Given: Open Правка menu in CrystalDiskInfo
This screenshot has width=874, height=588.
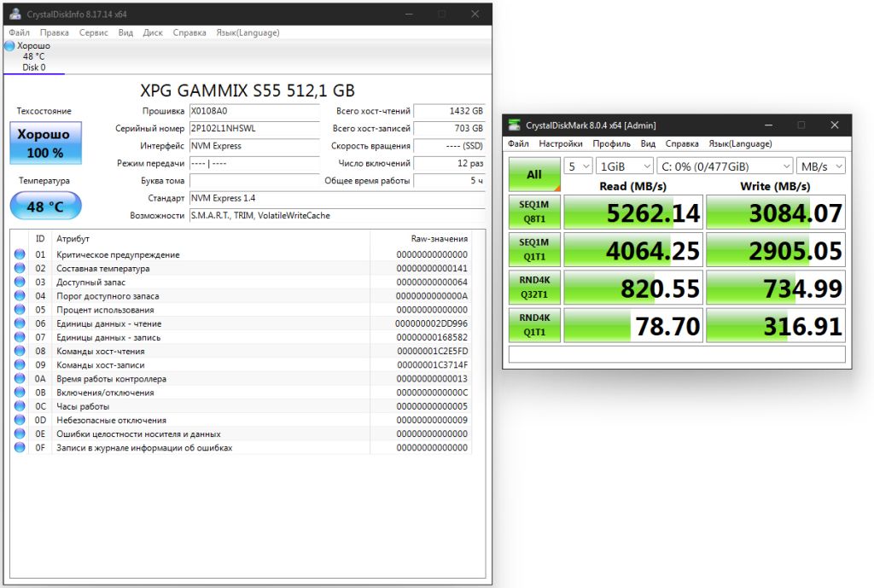Looking at the screenshot, I should [55, 32].
